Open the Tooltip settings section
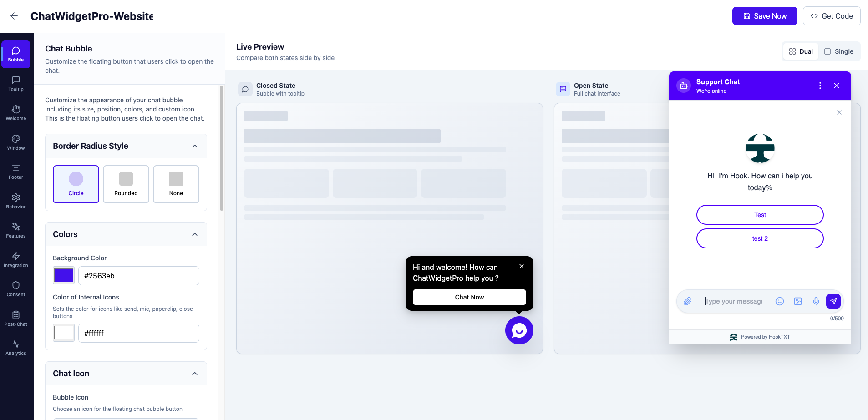This screenshot has width=868, height=420. [x=16, y=84]
